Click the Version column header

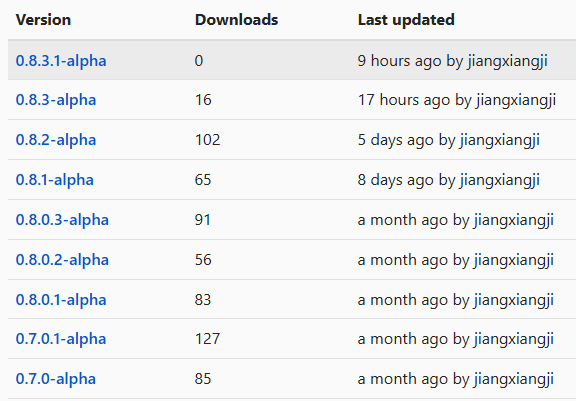[x=43, y=20]
